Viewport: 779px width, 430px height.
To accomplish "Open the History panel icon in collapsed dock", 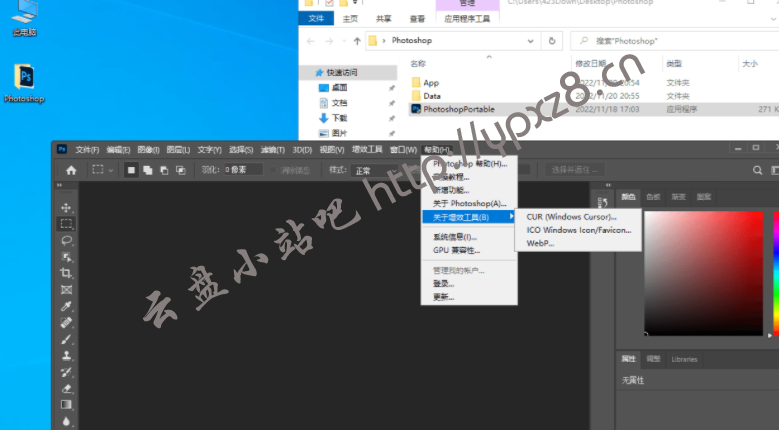I will point(603,202).
